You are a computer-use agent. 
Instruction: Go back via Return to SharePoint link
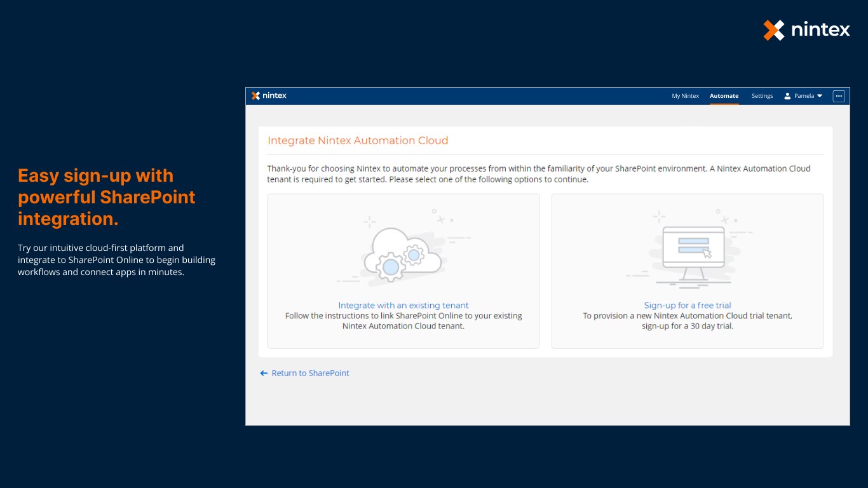(x=310, y=374)
